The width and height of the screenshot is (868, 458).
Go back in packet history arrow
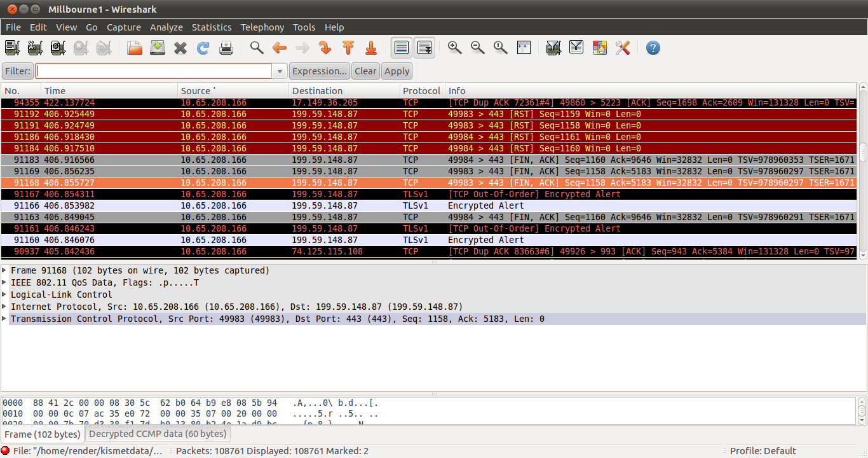[280, 48]
